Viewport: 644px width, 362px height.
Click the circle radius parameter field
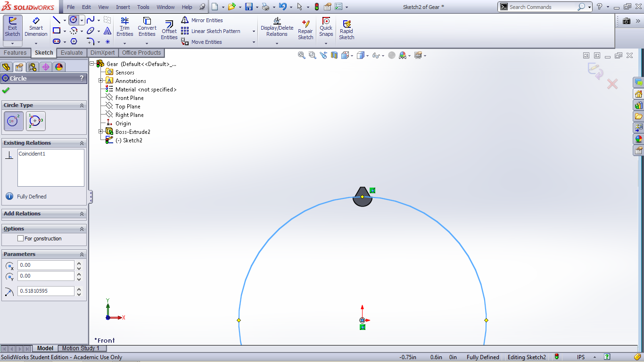46,291
